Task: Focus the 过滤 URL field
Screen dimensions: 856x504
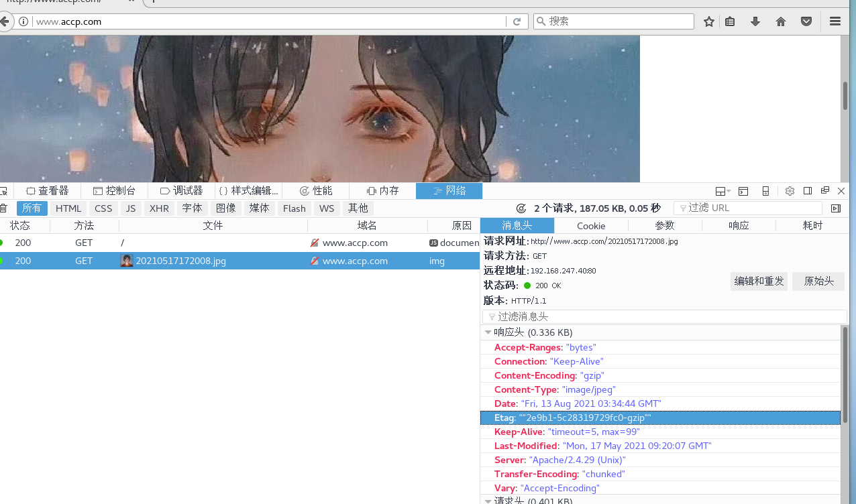Action: pyautogui.click(x=748, y=208)
